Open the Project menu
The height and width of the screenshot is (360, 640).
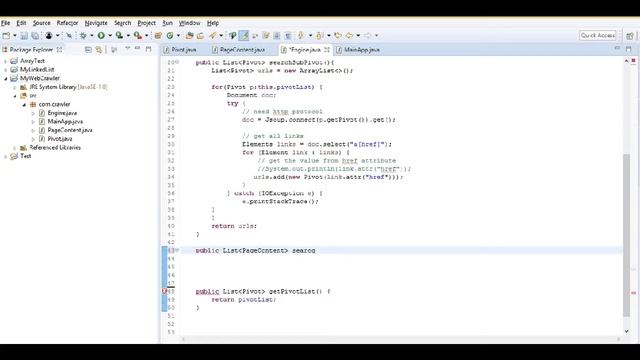pos(147,23)
